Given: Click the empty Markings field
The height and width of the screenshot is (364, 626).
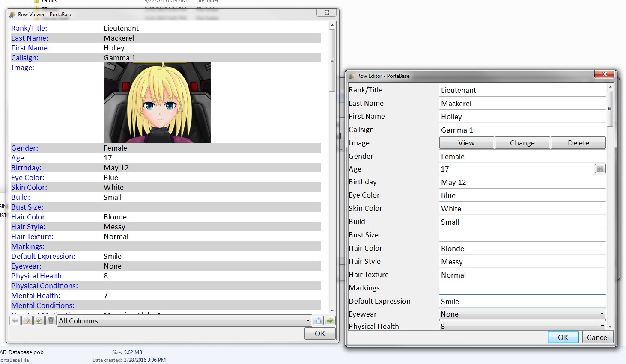Looking at the screenshot, I should 522,288.
